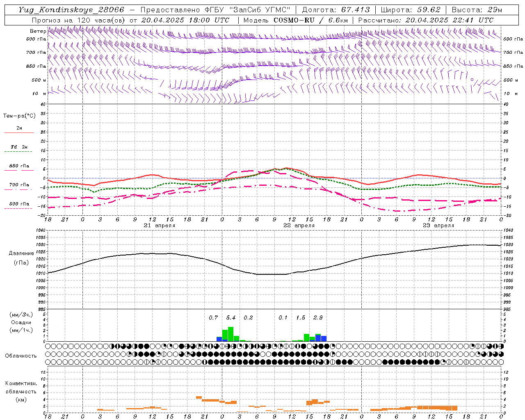Click the (гПа) unit under Давление
The height and width of the screenshot is (420, 525).
tap(21, 262)
